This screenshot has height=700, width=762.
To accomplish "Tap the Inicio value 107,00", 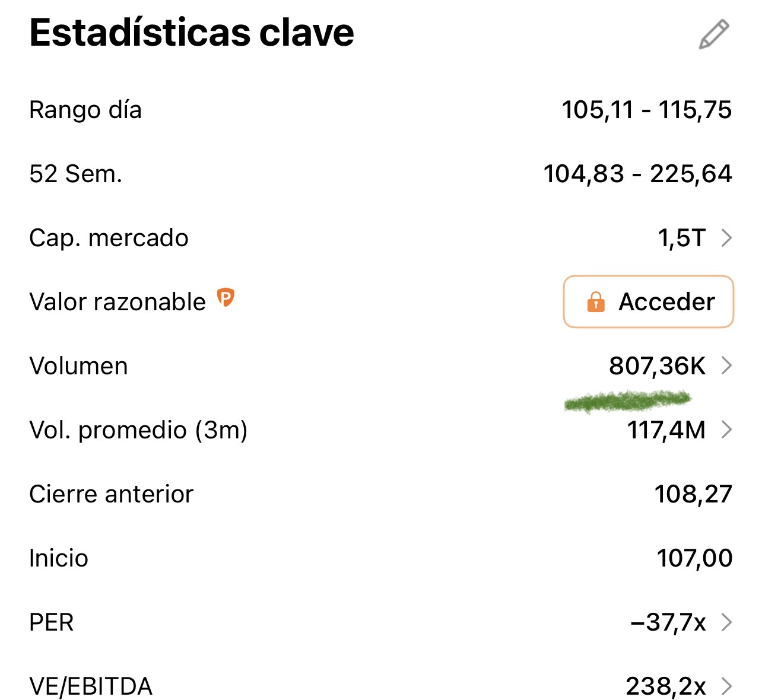I will 694,558.
